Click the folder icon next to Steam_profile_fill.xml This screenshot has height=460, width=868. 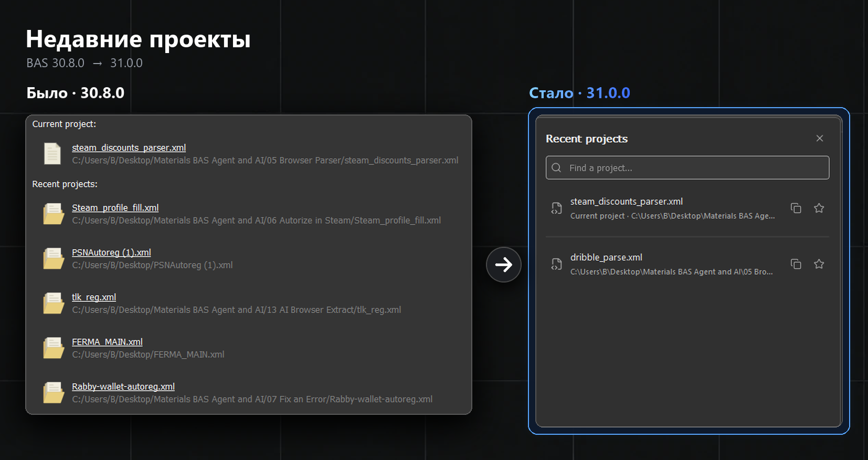pyautogui.click(x=54, y=214)
